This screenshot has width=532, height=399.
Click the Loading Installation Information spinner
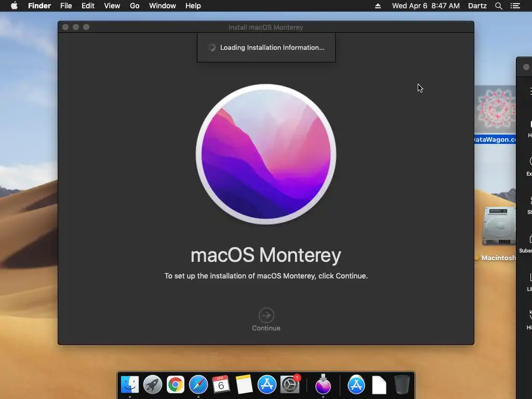click(212, 47)
